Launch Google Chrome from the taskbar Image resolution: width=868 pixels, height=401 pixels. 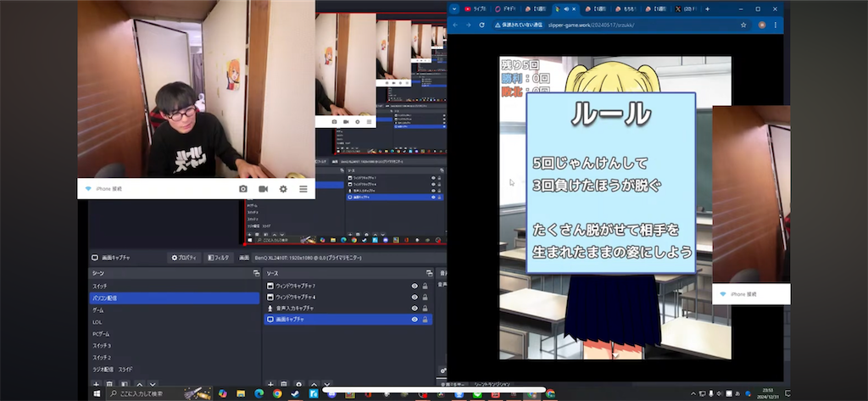[x=277, y=394]
